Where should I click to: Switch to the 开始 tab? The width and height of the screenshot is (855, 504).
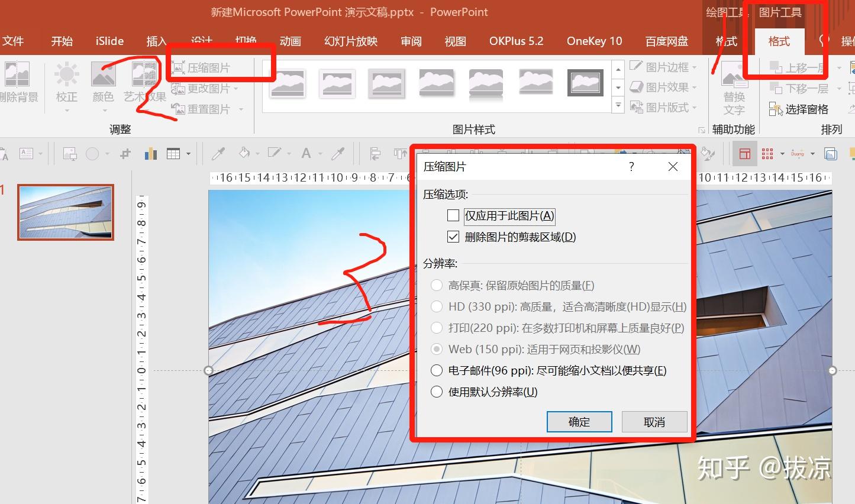coord(62,41)
